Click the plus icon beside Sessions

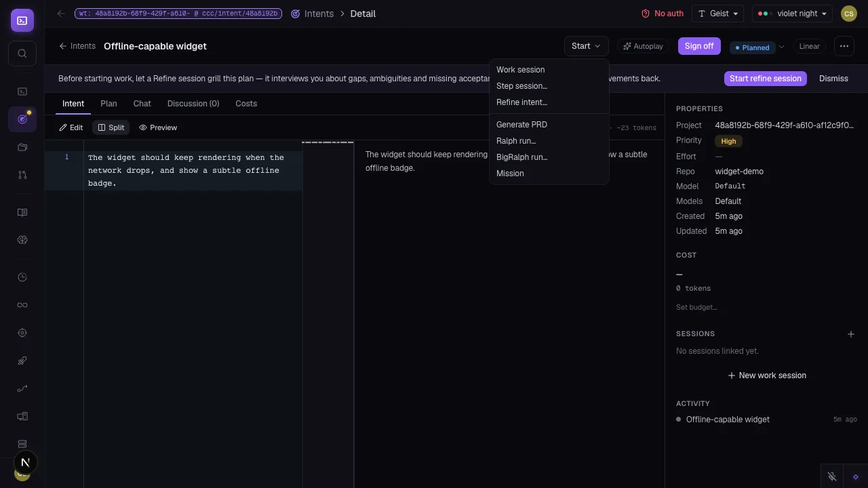click(x=851, y=334)
